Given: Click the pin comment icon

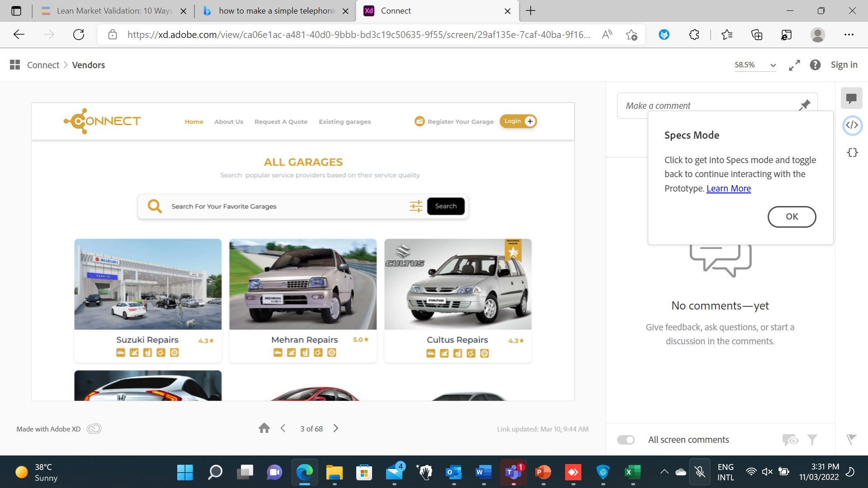Looking at the screenshot, I should tap(805, 105).
